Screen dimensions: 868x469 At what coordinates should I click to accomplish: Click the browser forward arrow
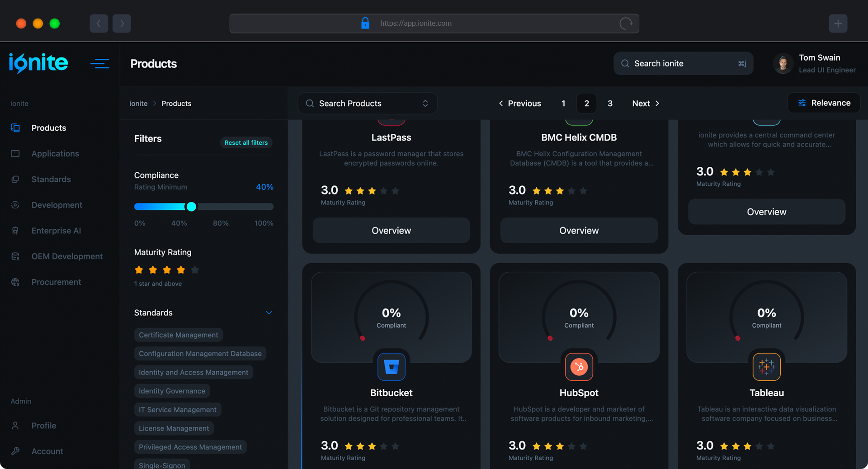point(122,24)
